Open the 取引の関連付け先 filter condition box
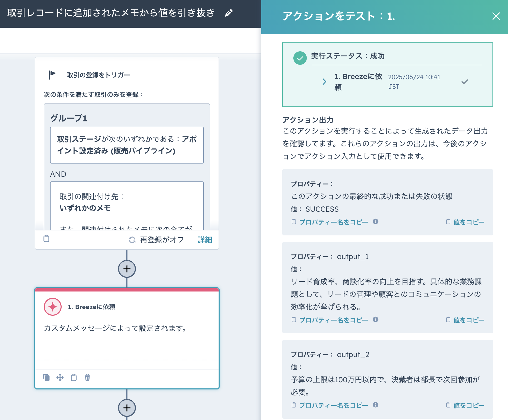This screenshot has height=420, width=508. [127, 205]
